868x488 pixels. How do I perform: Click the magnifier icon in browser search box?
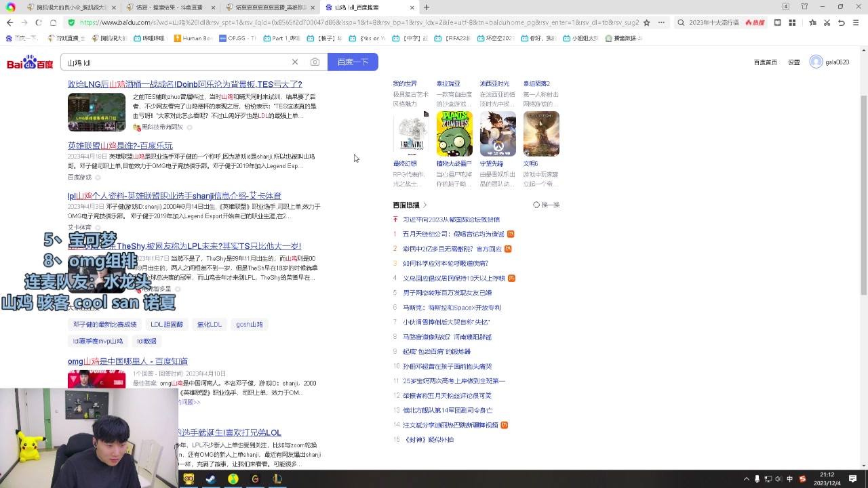(x=681, y=22)
